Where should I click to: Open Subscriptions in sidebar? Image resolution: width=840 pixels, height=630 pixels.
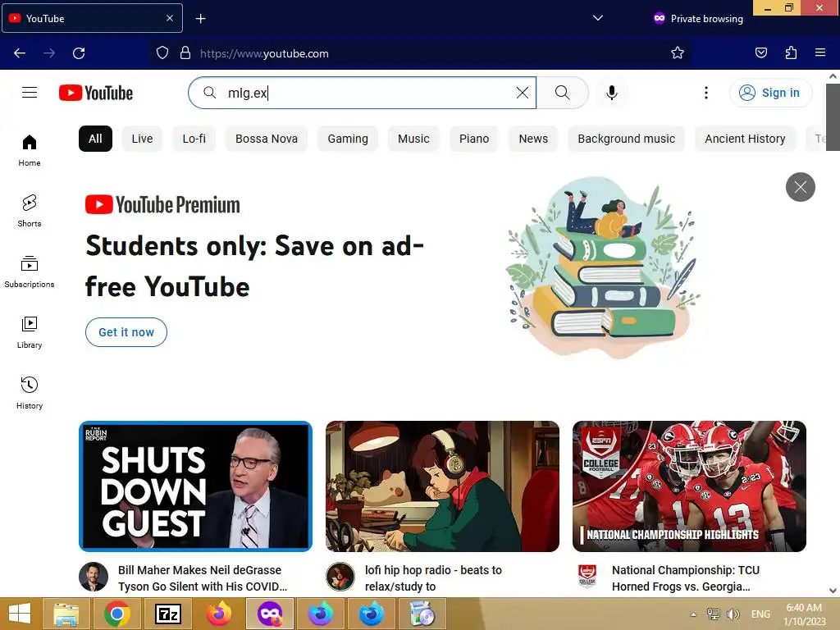pos(30,272)
